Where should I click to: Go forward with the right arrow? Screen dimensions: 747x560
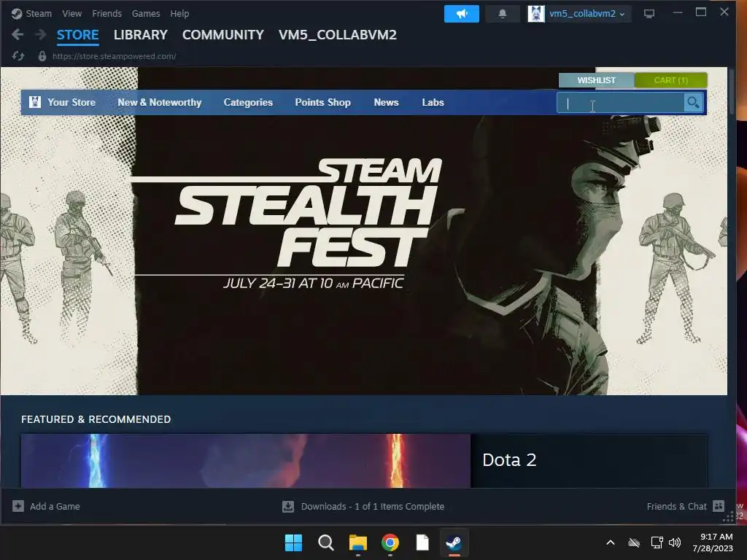[x=41, y=34]
